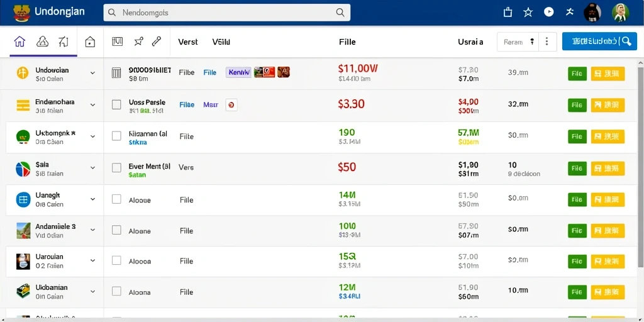Image resolution: width=644 pixels, height=322 pixels.
Task: Click the blue grid icon beside Uanaght
Action: [23, 199]
